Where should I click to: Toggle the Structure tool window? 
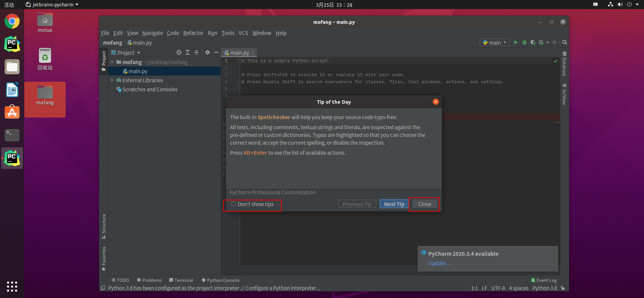(x=104, y=227)
